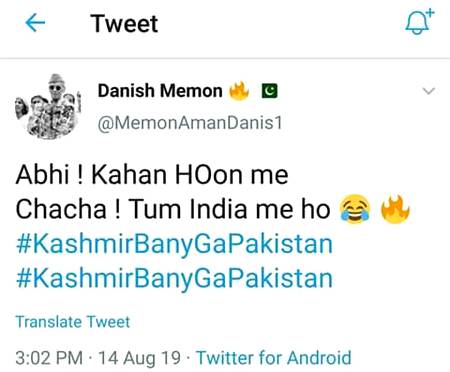Select the tweet line 'Abhi ! Kahan HOon me'
This screenshot has height=372, width=450.
[x=152, y=175]
